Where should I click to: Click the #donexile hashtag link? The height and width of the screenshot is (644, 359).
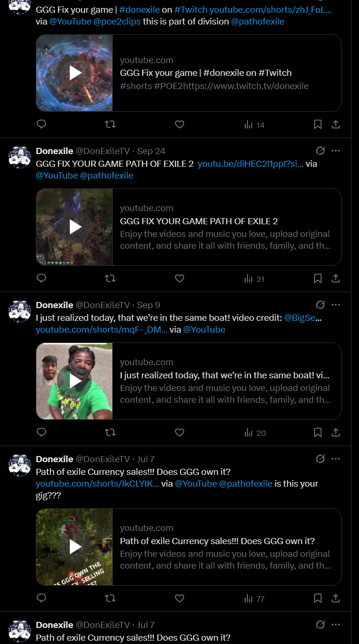140,9
